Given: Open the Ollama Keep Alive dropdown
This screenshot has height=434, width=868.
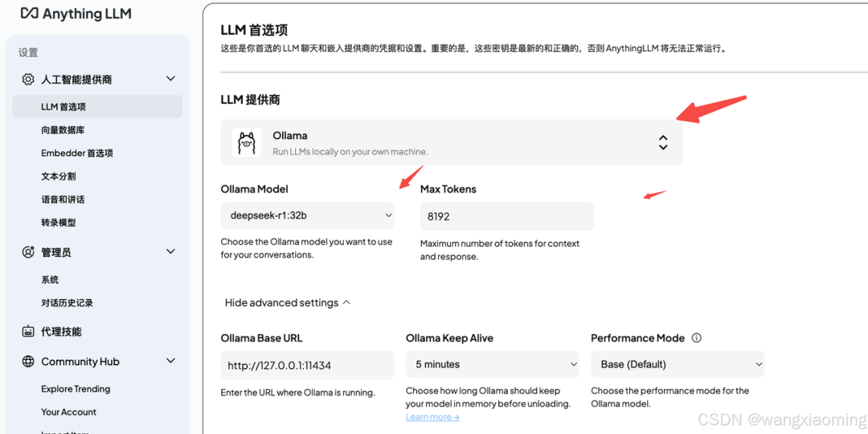Looking at the screenshot, I should (x=492, y=364).
